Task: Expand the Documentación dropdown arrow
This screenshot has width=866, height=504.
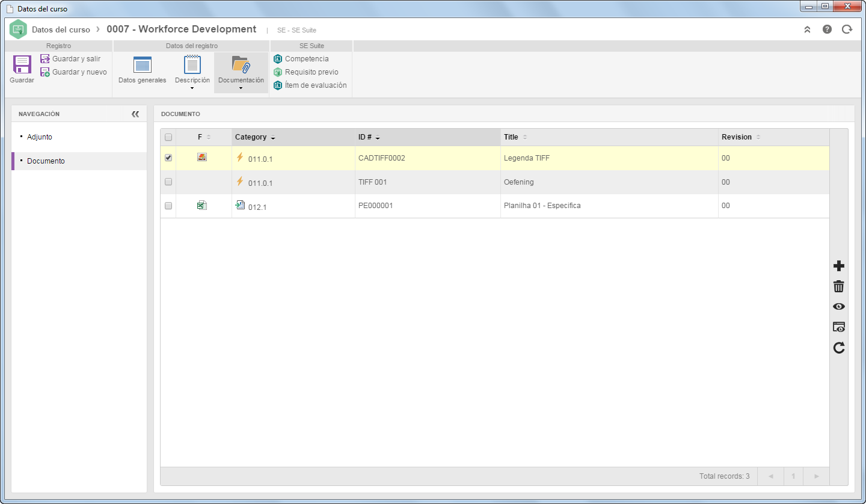Action: point(241,88)
